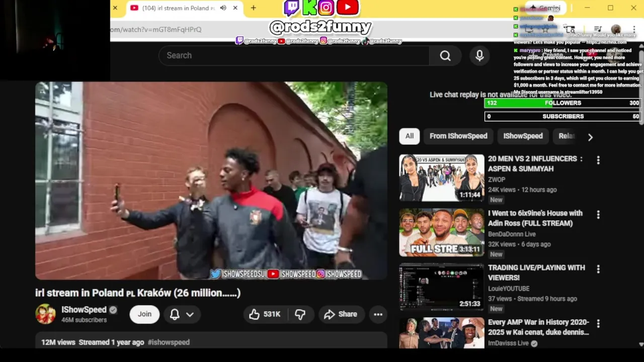Viewport: 644px width, 362px height.
Task: Minimize the browser window
Action: (587, 8)
